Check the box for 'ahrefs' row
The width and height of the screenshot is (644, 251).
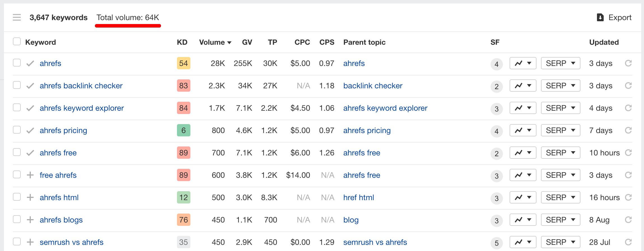17,63
